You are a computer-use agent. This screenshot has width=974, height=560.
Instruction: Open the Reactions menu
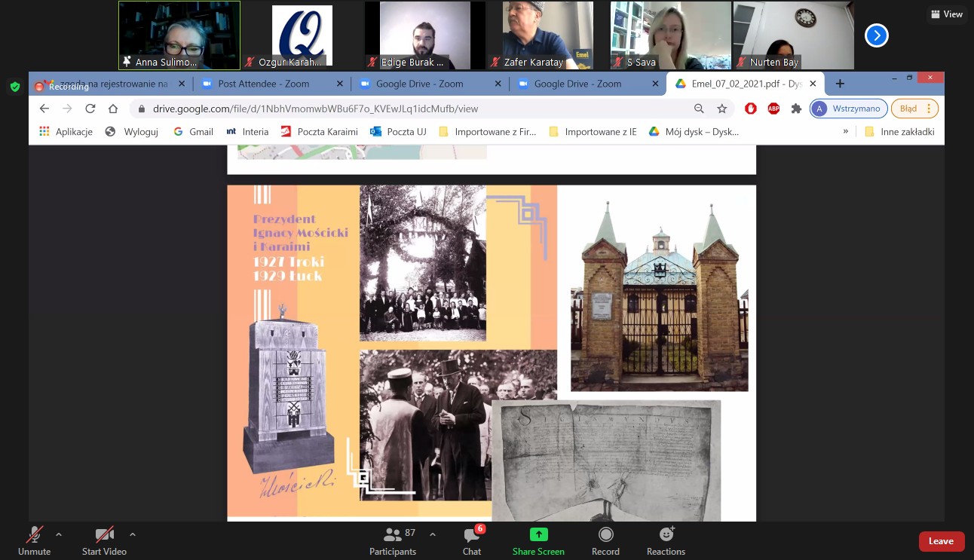(666, 540)
